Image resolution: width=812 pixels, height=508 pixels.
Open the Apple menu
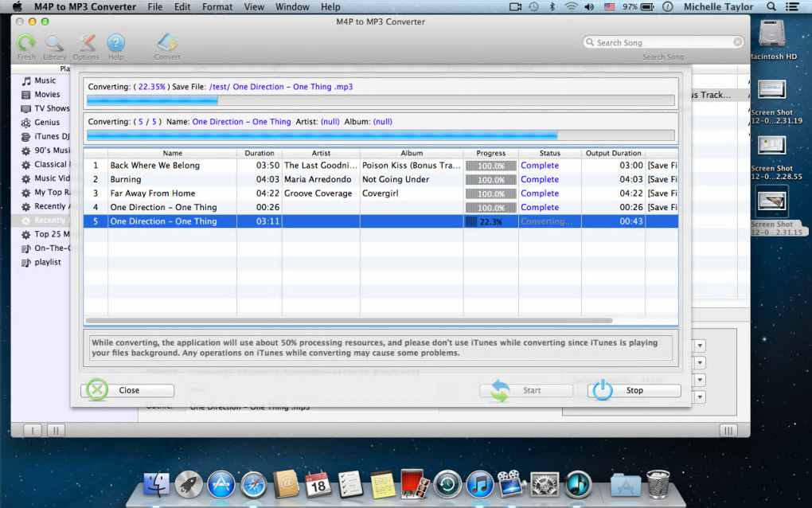coord(17,6)
